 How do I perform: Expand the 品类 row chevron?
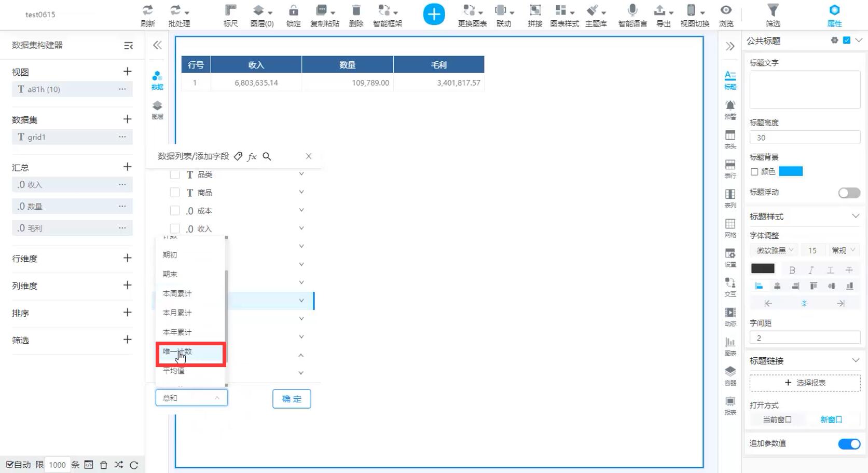(x=301, y=174)
